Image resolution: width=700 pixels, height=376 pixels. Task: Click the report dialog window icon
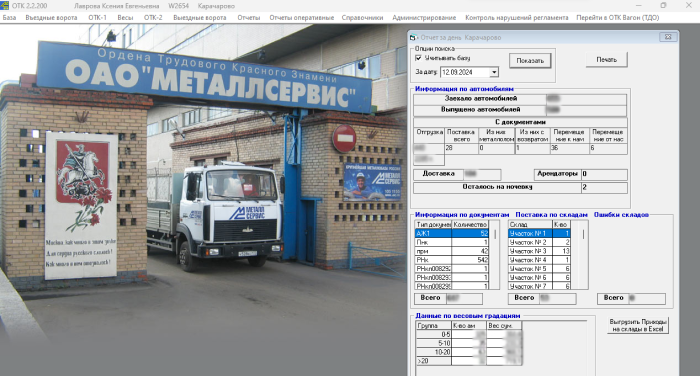pos(413,38)
